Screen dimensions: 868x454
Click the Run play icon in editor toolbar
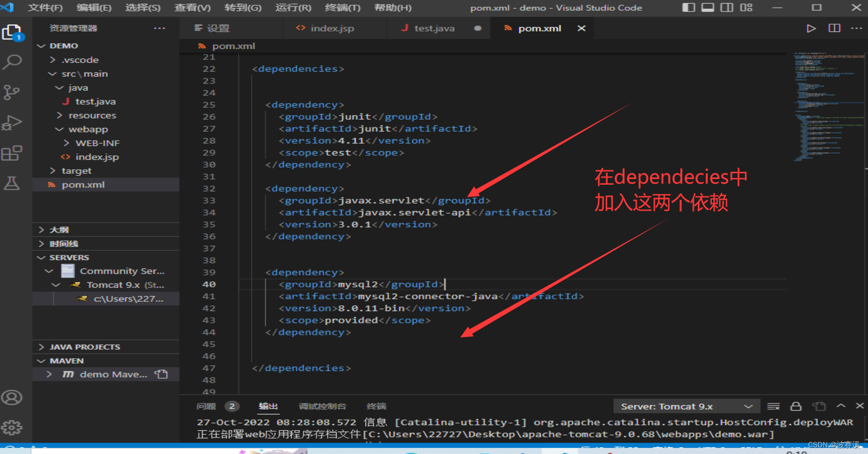click(x=811, y=28)
